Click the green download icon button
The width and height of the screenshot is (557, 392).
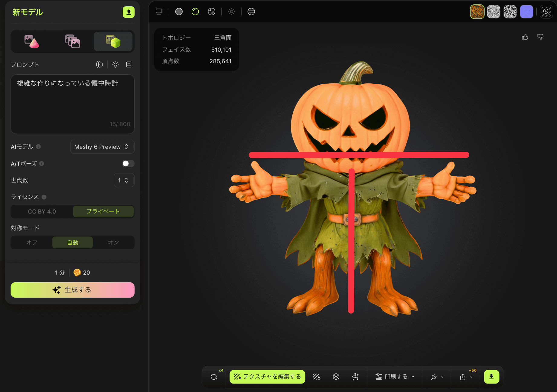[491, 377]
